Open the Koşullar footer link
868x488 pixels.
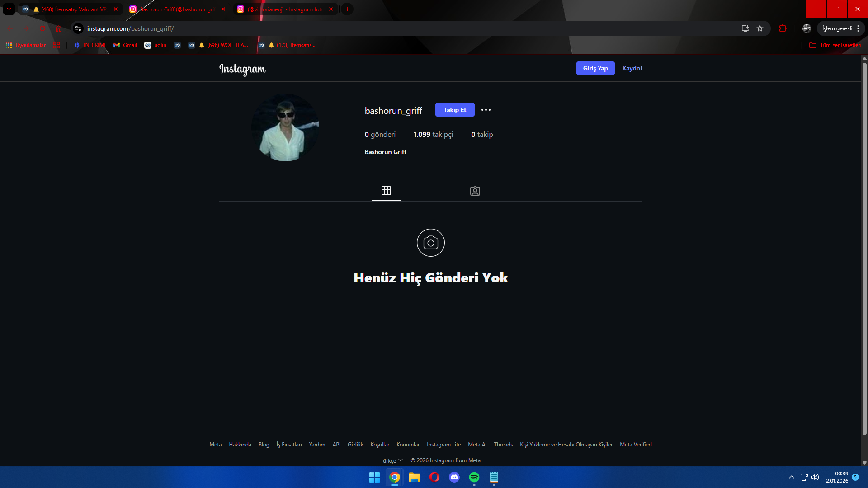tap(380, 445)
